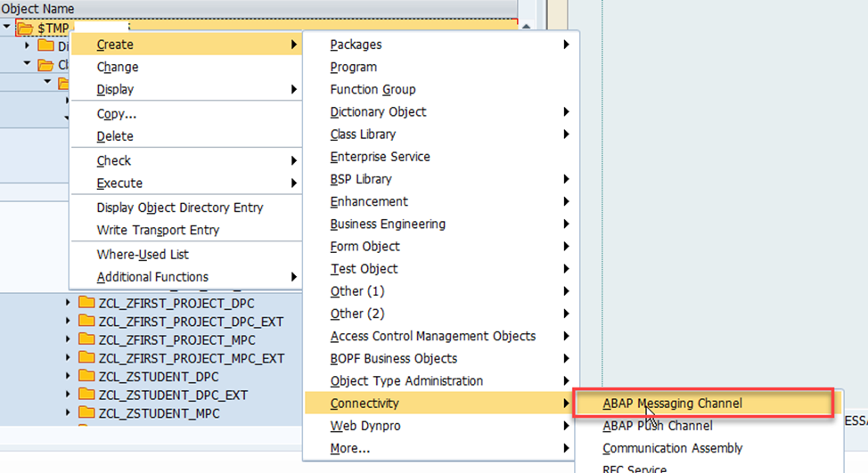Open the More... submenu

tap(440, 448)
